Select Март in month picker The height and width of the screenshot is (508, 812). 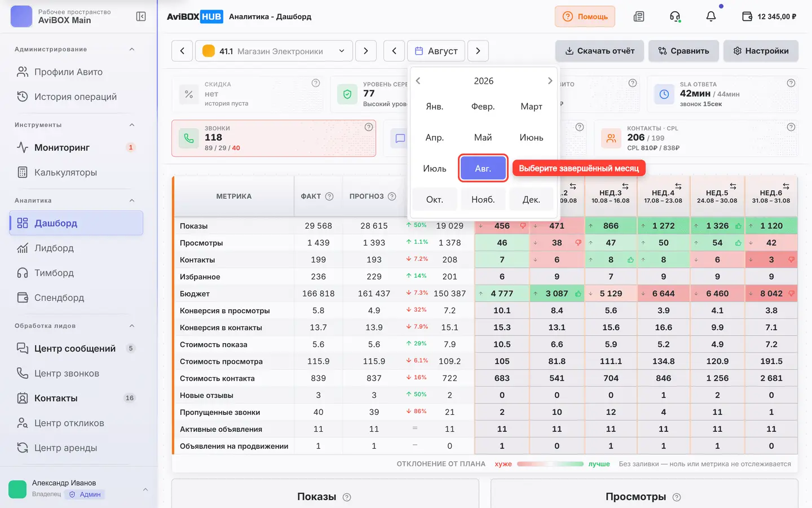tap(531, 107)
